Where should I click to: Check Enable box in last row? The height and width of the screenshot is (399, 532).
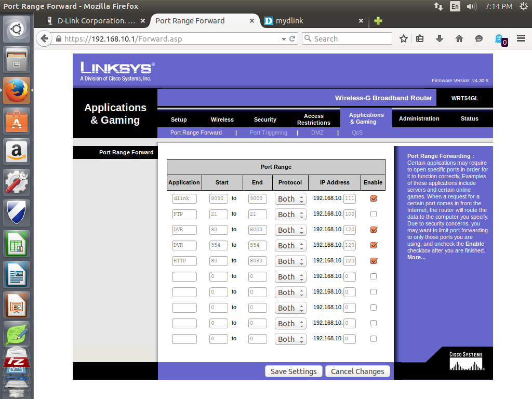pos(374,339)
